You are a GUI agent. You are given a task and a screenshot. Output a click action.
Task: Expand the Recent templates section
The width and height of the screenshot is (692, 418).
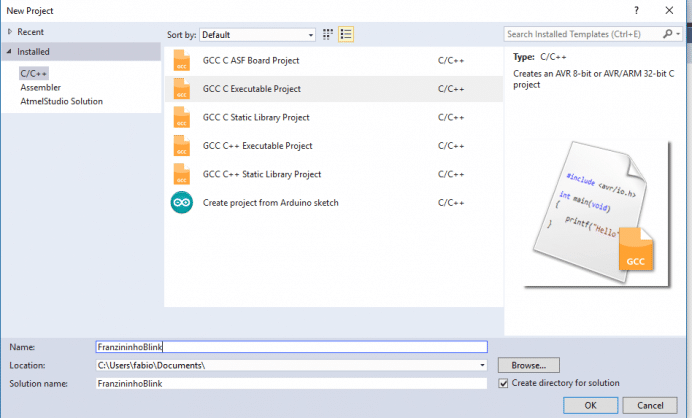click(10, 32)
